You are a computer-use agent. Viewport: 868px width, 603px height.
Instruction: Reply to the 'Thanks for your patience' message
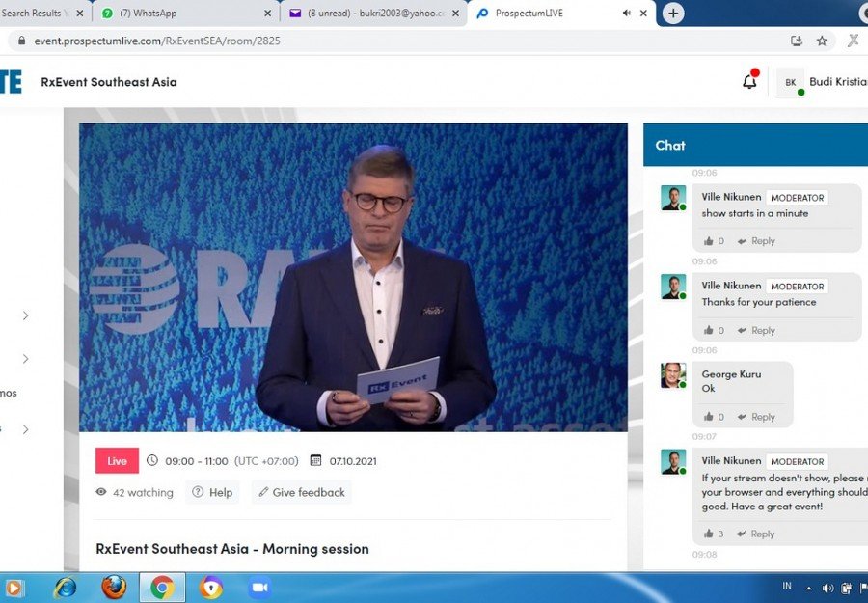[x=756, y=330]
